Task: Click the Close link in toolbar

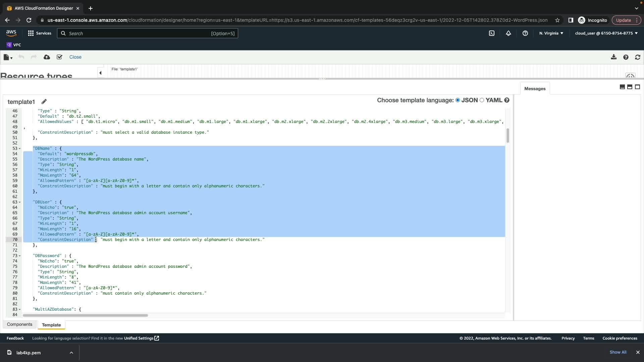Action: click(x=75, y=57)
